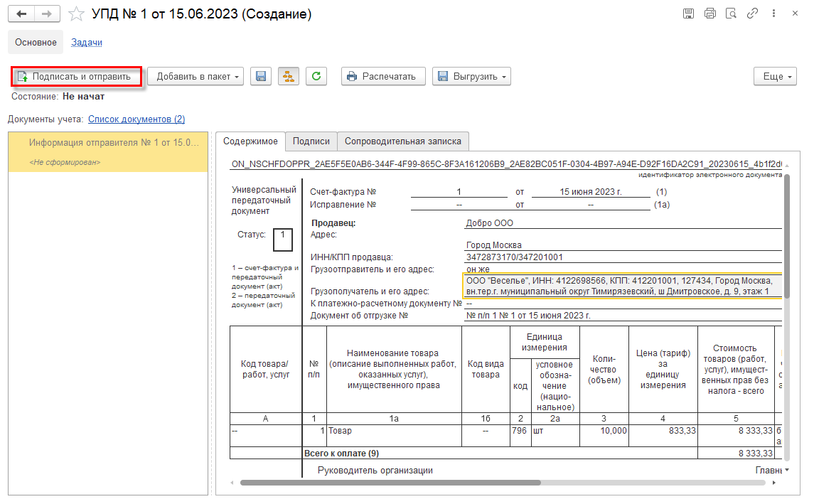Open 'Выгрузить' dropdown
Viewport: 814px width, 504px height.
pos(471,76)
